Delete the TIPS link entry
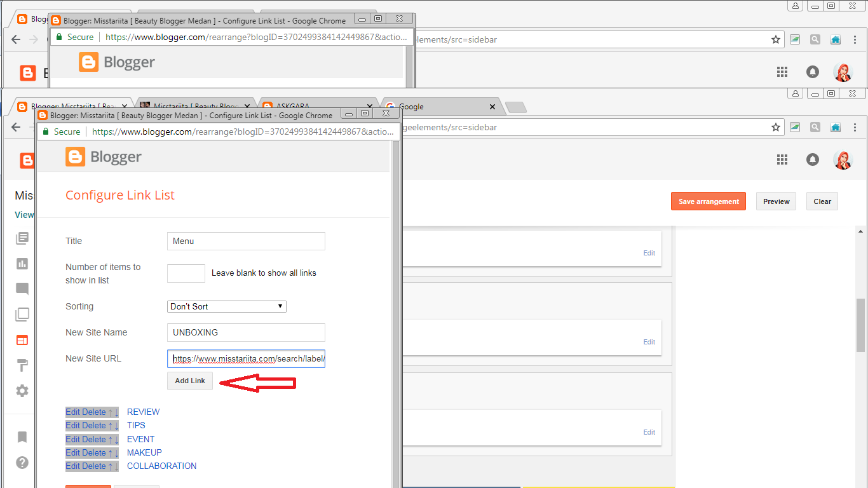Image resolution: width=868 pixels, height=488 pixels. coord(94,426)
